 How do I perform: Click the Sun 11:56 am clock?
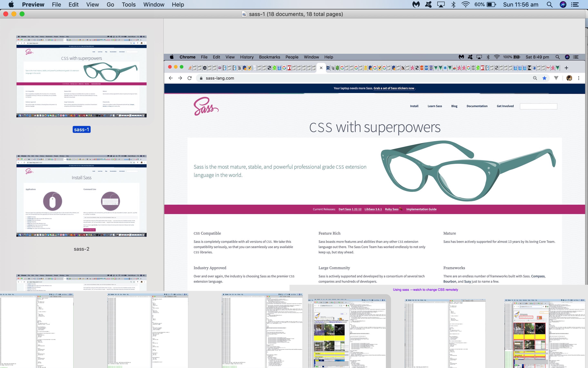pyautogui.click(x=520, y=4)
